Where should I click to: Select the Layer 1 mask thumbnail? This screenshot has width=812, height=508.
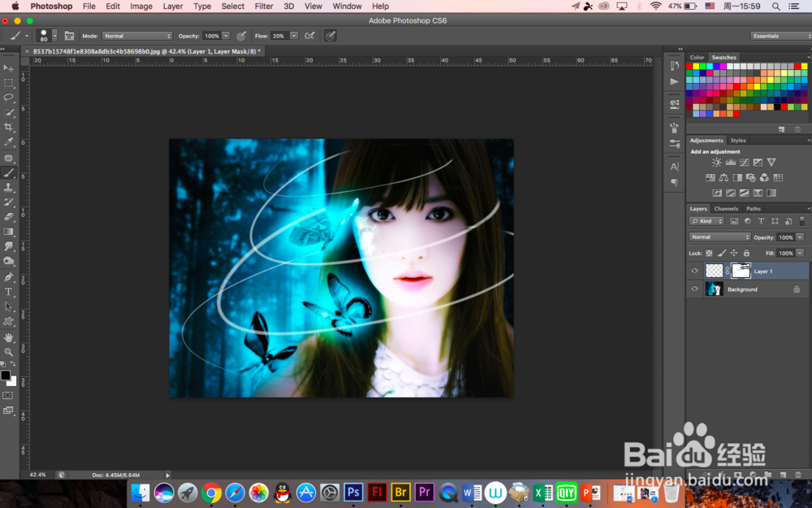[741, 271]
